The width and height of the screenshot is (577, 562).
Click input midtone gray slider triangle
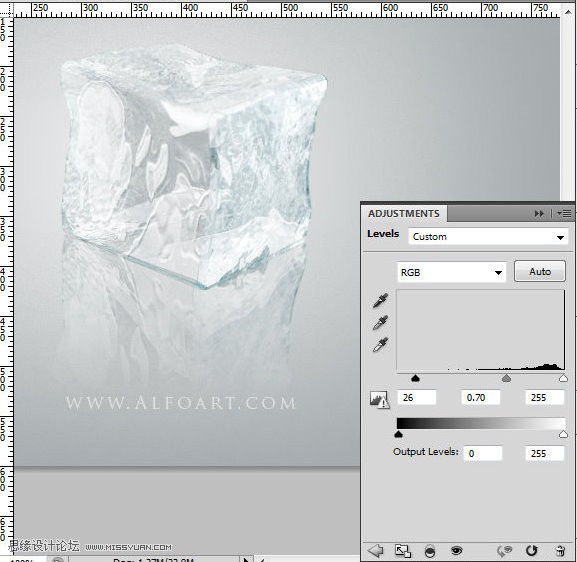click(506, 378)
